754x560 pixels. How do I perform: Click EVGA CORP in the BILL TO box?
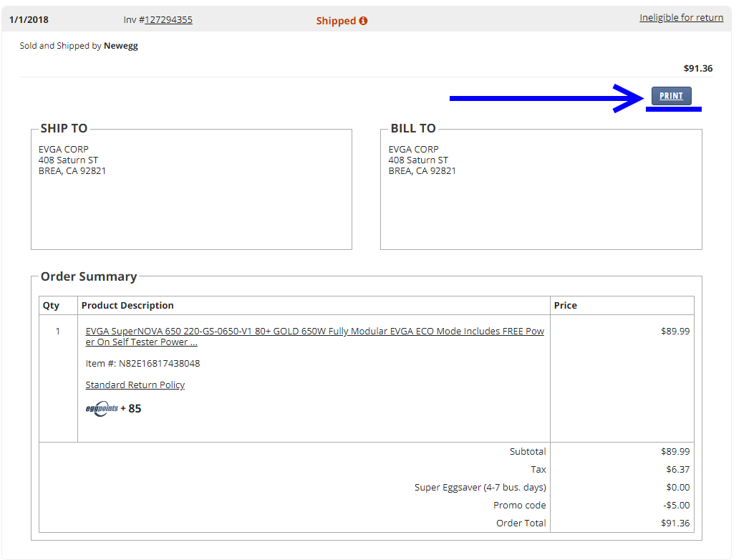click(414, 149)
